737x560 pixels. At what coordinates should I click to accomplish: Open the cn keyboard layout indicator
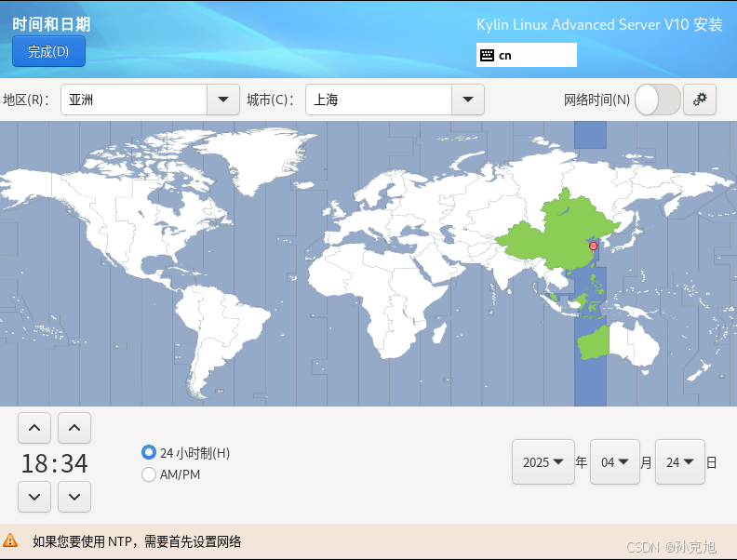click(527, 55)
